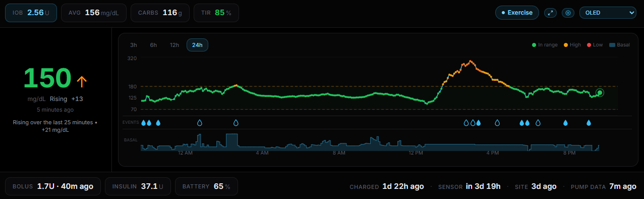Image resolution: width=644 pixels, height=199 pixels.
Task: Select the current glucose point on the chart
Action: (x=600, y=92)
